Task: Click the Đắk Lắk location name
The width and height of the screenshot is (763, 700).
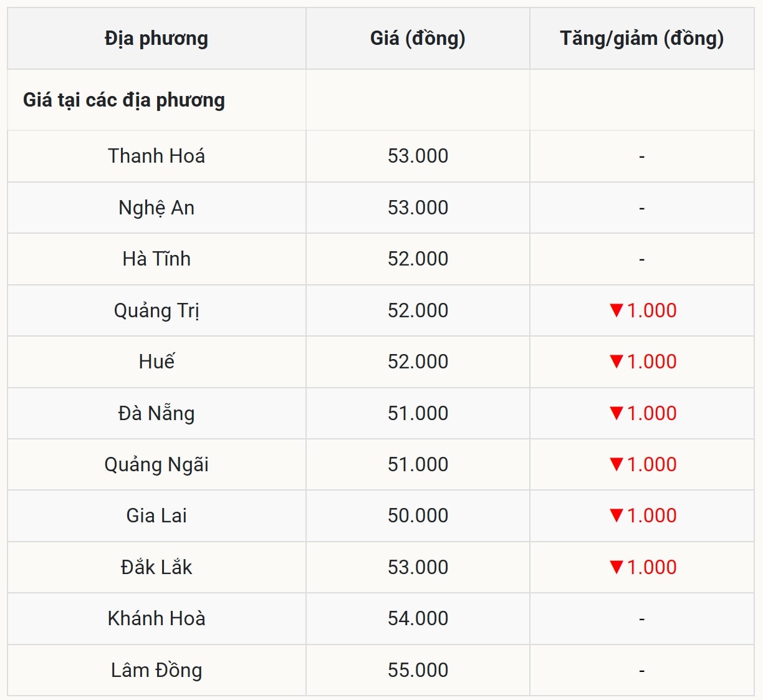Action: (x=156, y=567)
